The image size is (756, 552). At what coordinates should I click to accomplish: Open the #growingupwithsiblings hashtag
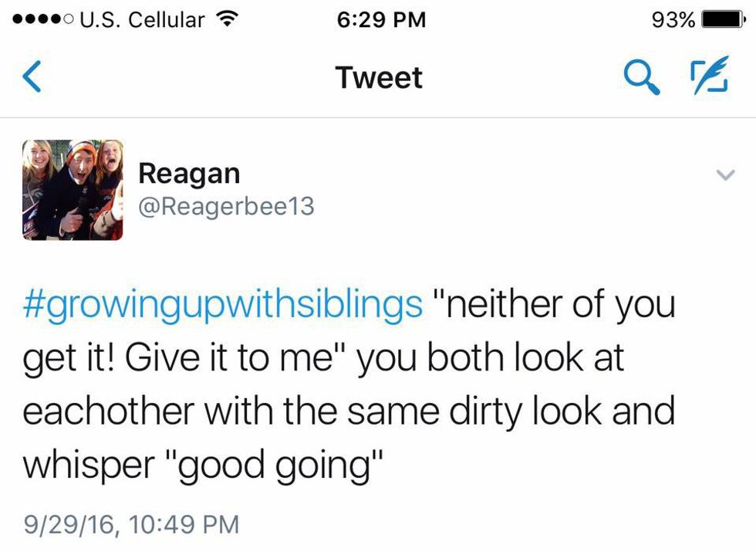coord(223,305)
